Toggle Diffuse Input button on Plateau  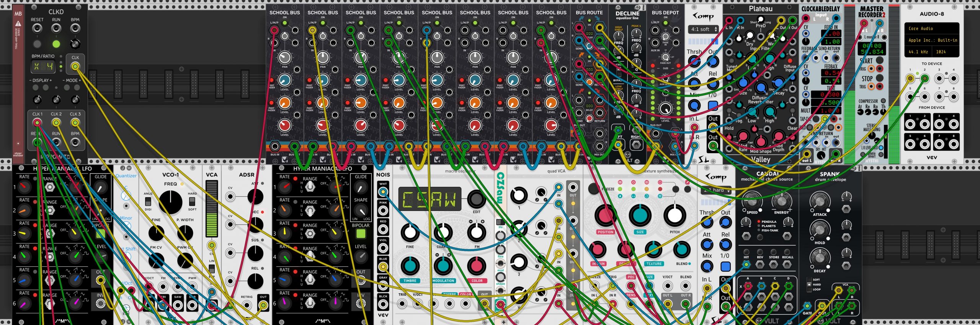pos(790,61)
